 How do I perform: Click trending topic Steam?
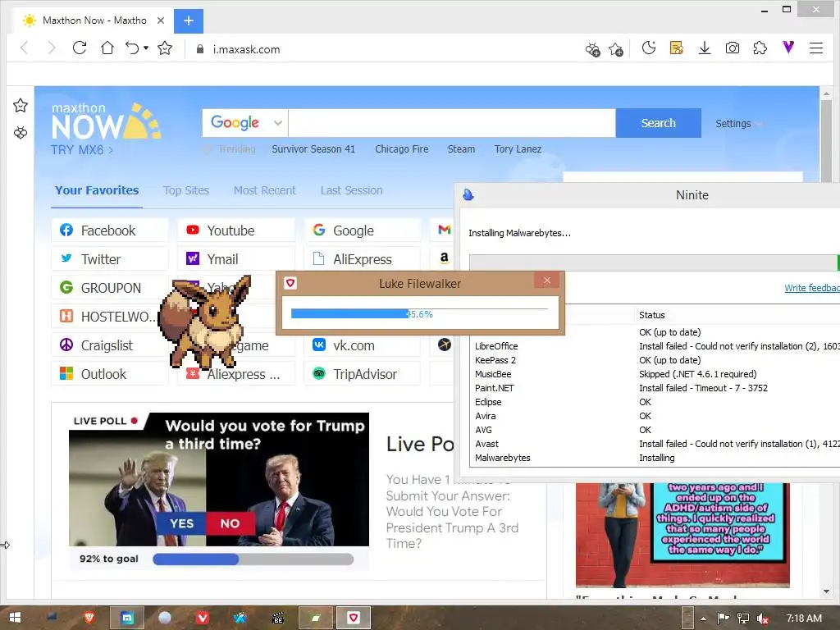coord(461,149)
